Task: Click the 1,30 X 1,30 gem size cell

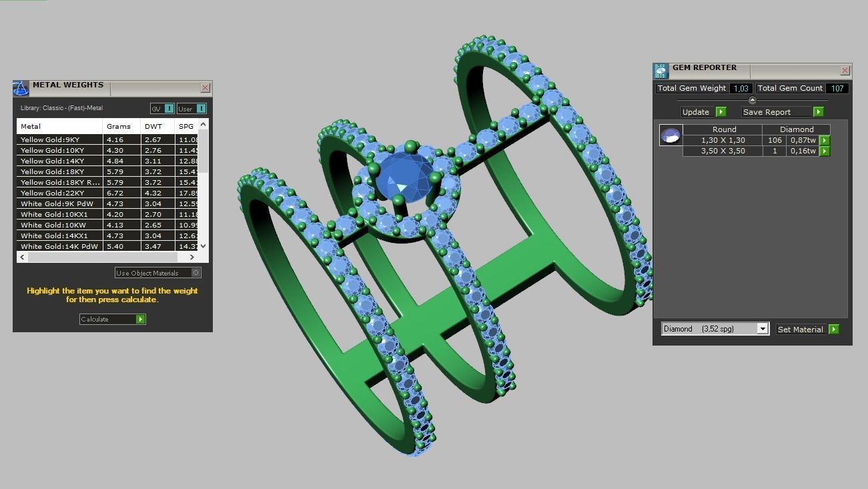Action: coord(723,140)
